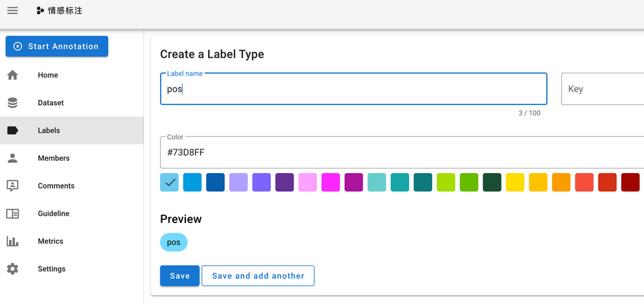644x306 pixels.
Task: Click the Guideline book icon
Action: [12, 213]
